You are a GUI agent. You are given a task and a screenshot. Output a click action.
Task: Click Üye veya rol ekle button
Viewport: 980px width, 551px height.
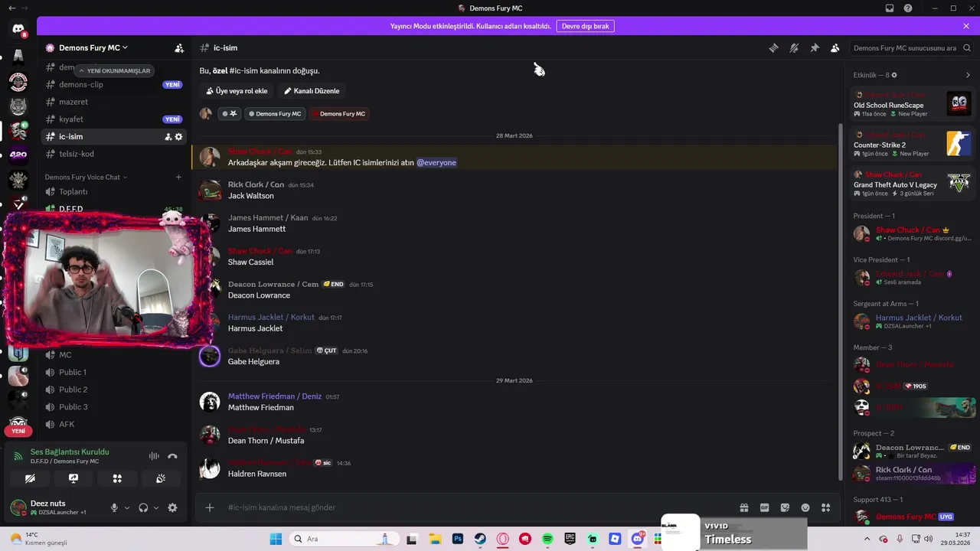(237, 91)
